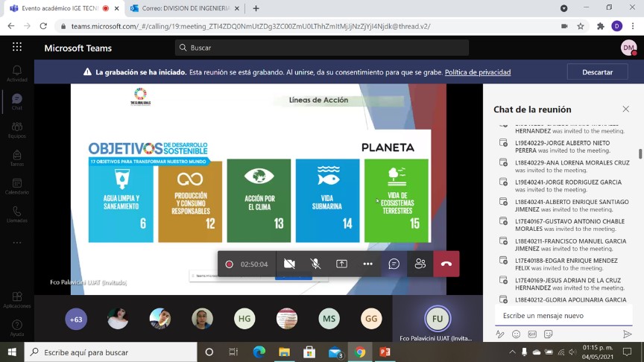
Task: Show participants list icon
Action: (x=420, y=264)
